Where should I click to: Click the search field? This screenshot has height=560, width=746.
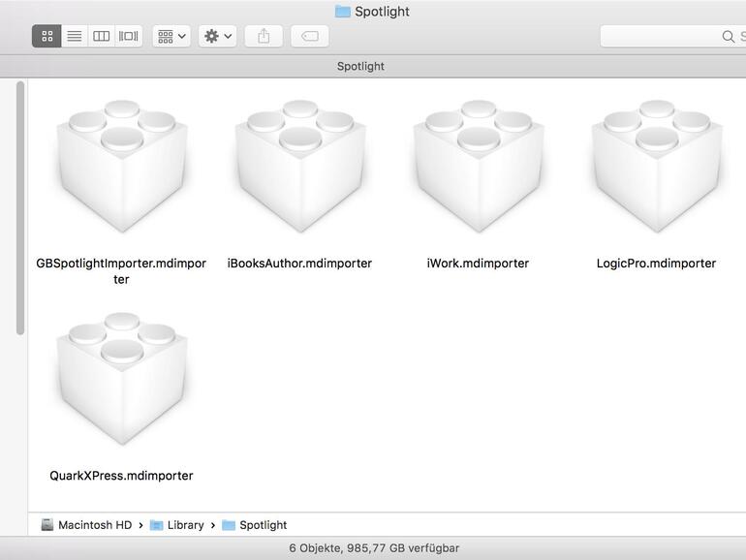[x=672, y=36]
